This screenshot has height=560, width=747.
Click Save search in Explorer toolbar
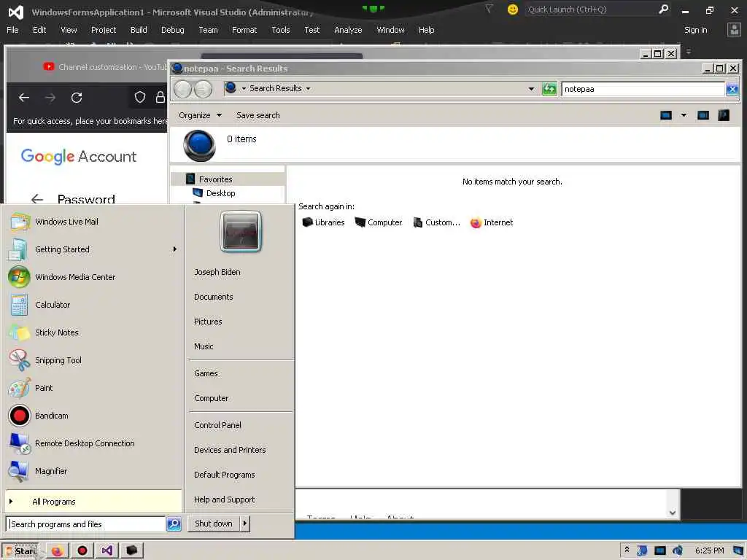coord(258,115)
